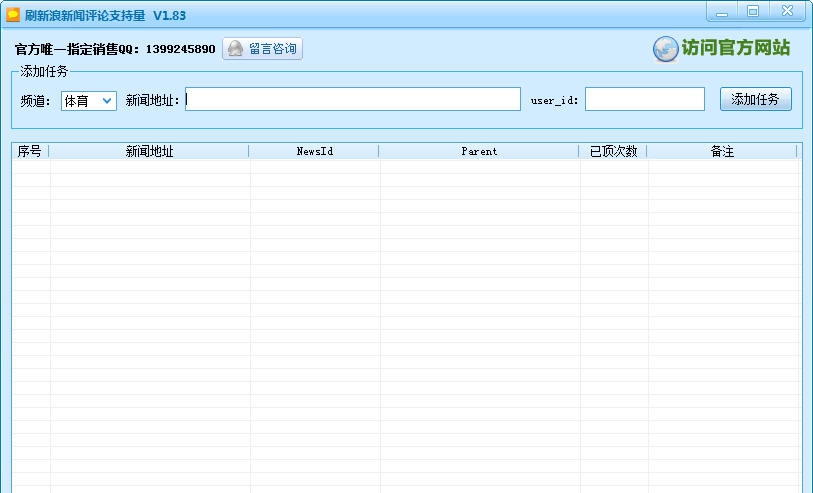Click the globe icon beside 访问官方网站
Image resolution: width=813 pixels, height=493 pixels.
click(665, 49)
